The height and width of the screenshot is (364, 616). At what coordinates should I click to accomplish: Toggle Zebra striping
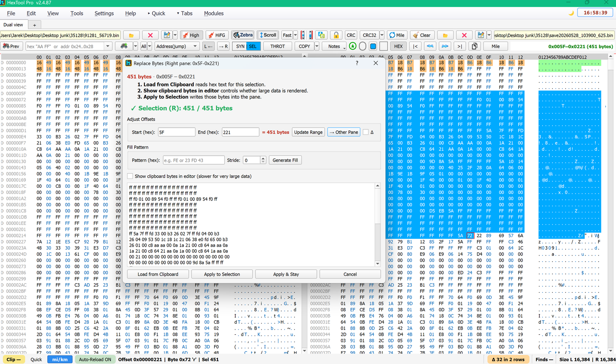click(x=243, y=35)
